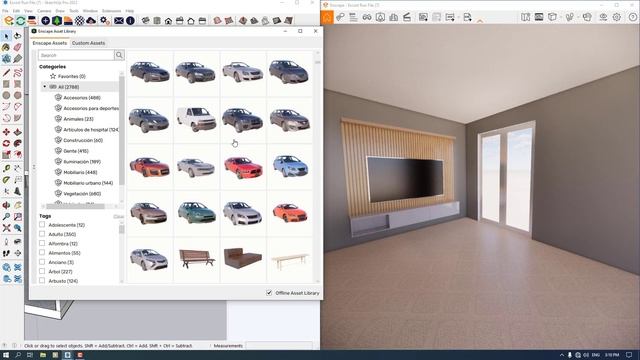Open the SketchUp Window menu

click(90, 11)
